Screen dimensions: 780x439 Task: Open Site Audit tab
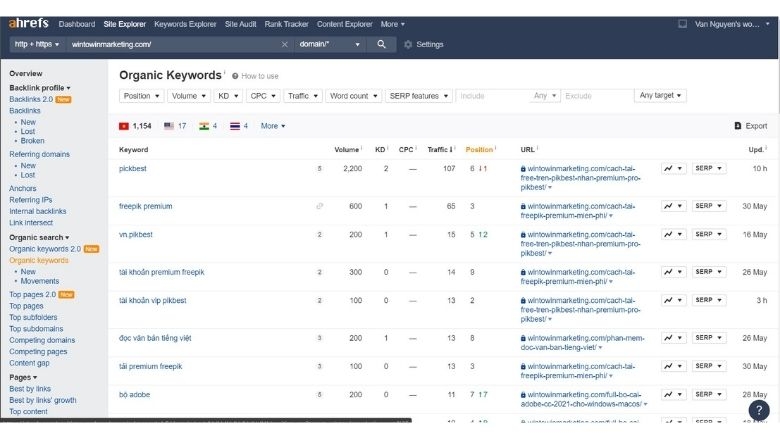240,24
